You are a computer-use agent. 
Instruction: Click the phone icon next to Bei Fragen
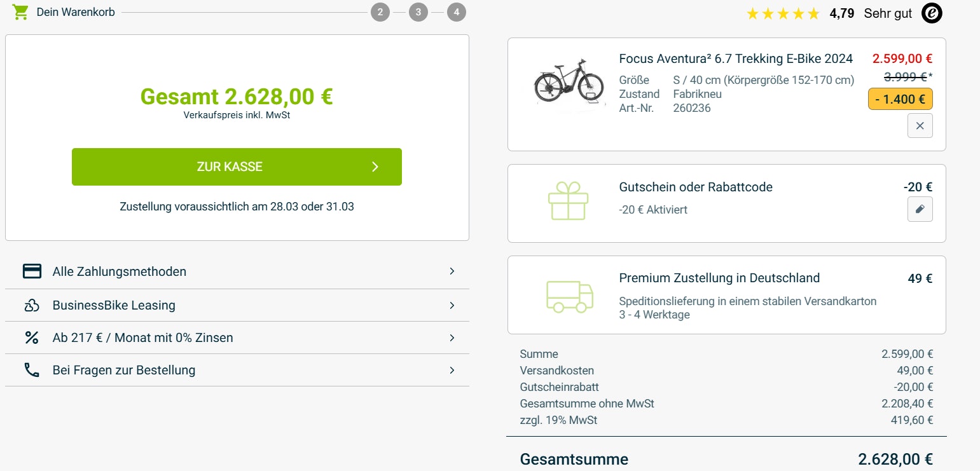[x=31, y=369]
